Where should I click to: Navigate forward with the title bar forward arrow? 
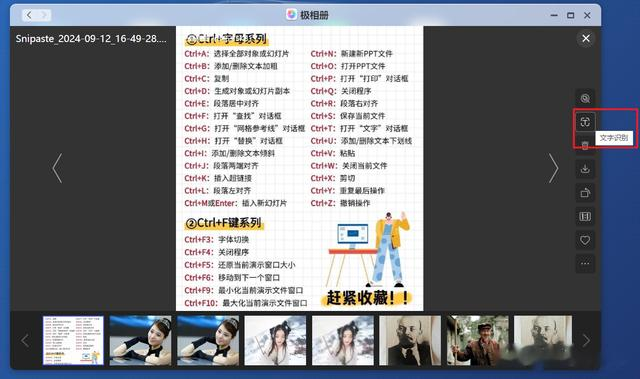tap(44, 16)
